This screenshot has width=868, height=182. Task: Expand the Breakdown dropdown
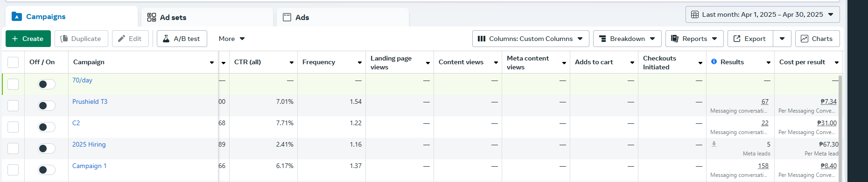627,39
